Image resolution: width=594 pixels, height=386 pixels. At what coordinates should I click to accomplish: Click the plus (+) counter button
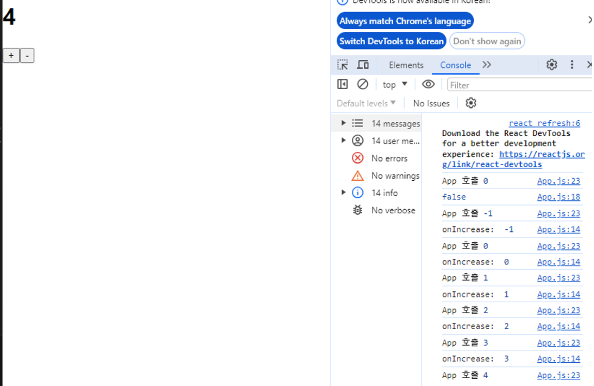pos(11,56)
